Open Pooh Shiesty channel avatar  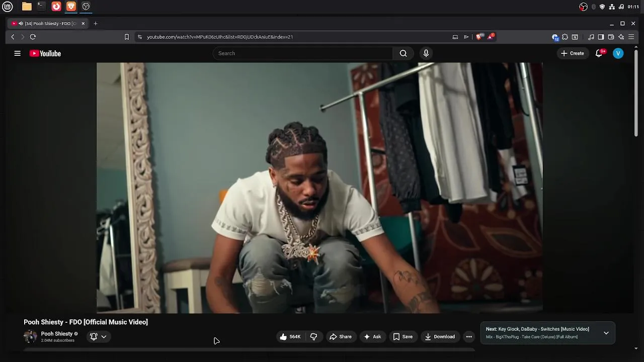(30, 336)
